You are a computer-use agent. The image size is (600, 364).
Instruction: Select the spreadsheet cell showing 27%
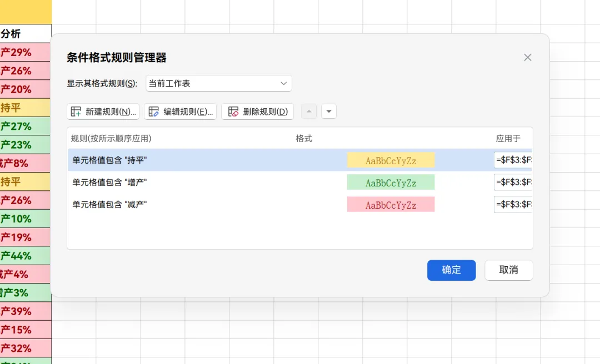[25, 126]
